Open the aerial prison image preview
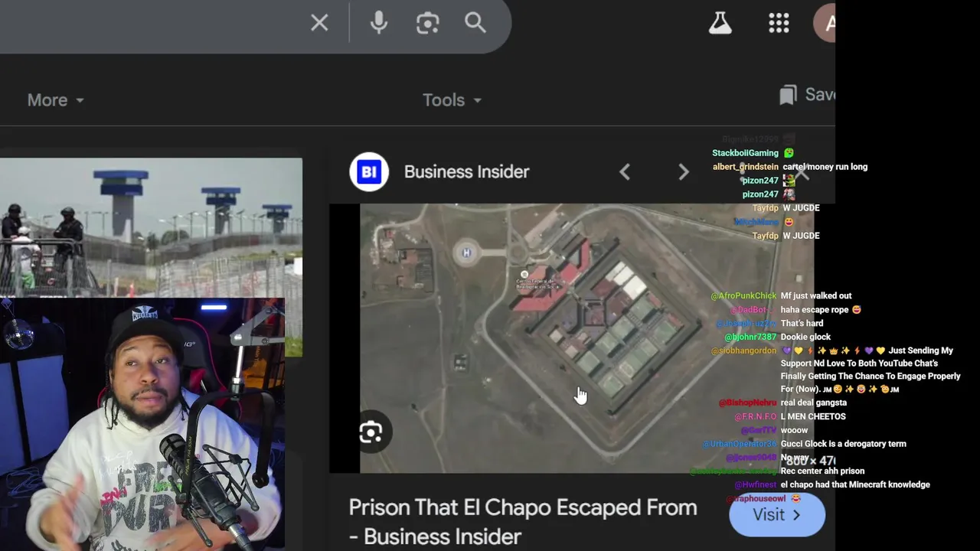This screenshot has width=980, height=551. (x=586, y=338)
